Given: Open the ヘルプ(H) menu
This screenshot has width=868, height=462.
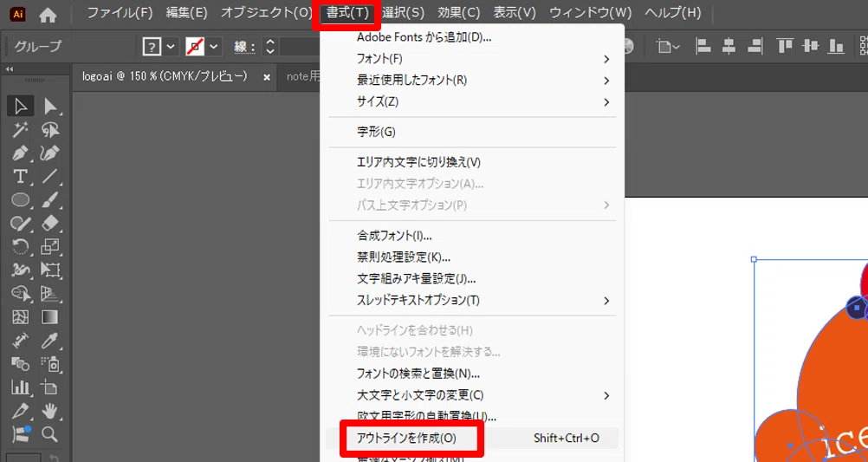Looking at the screenshot, I should pyautogui.click(x=672, y=13).
